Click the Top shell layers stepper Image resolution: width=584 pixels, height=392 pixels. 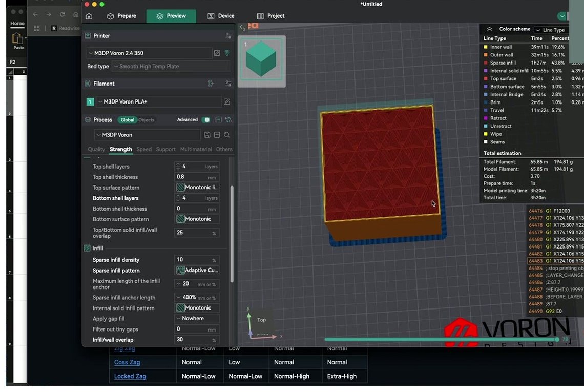(x=178, y=166)
